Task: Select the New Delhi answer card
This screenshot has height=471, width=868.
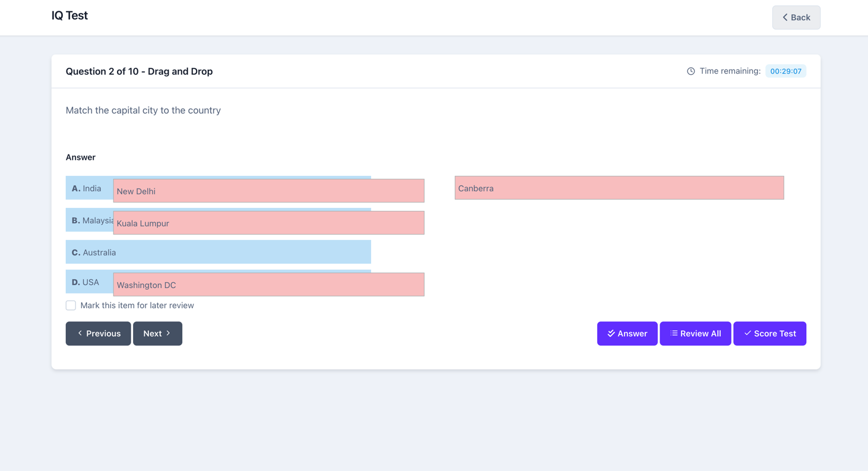Action: coord(268,191)
